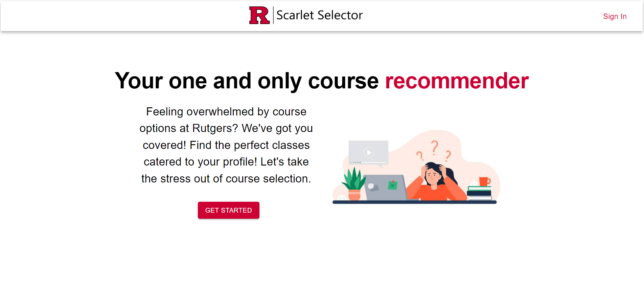The image size is (644, 283).
Task: Click the green sticky note on the laptop
Action: tap(393, 185)
